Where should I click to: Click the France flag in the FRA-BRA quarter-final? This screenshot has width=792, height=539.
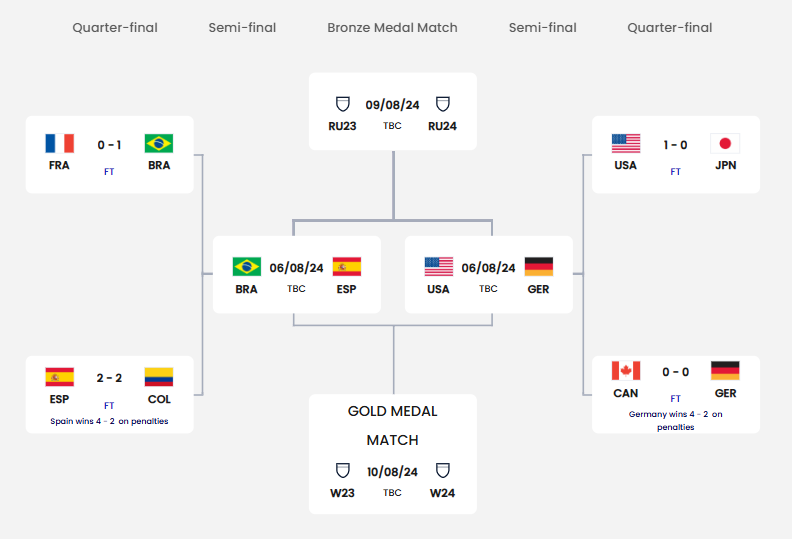pos(60,143)
